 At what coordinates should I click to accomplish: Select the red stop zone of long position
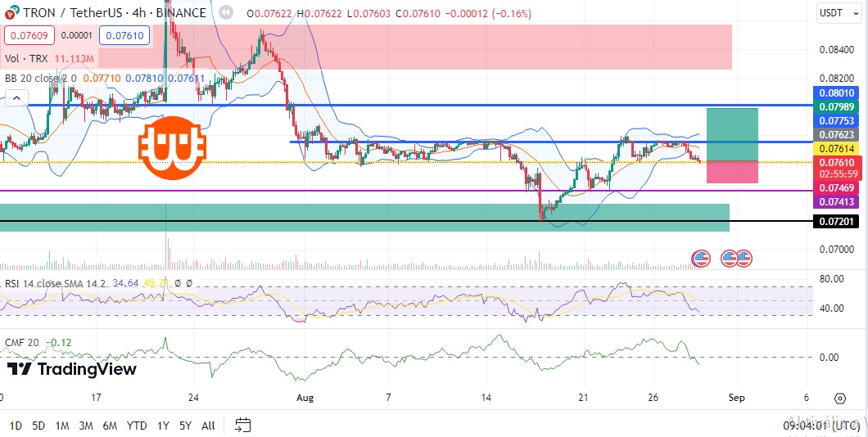732,172
